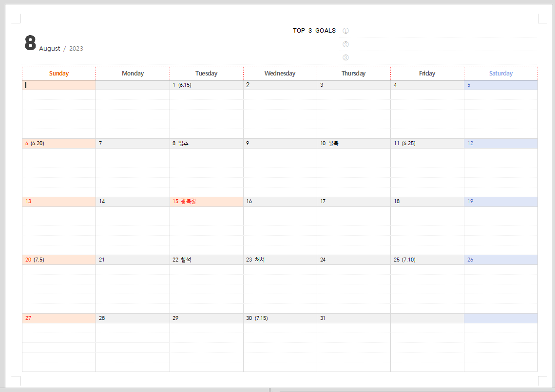Click the TOP 3 GOALS heading
Viewport: 555px width, 392px height.
(314, 30)
